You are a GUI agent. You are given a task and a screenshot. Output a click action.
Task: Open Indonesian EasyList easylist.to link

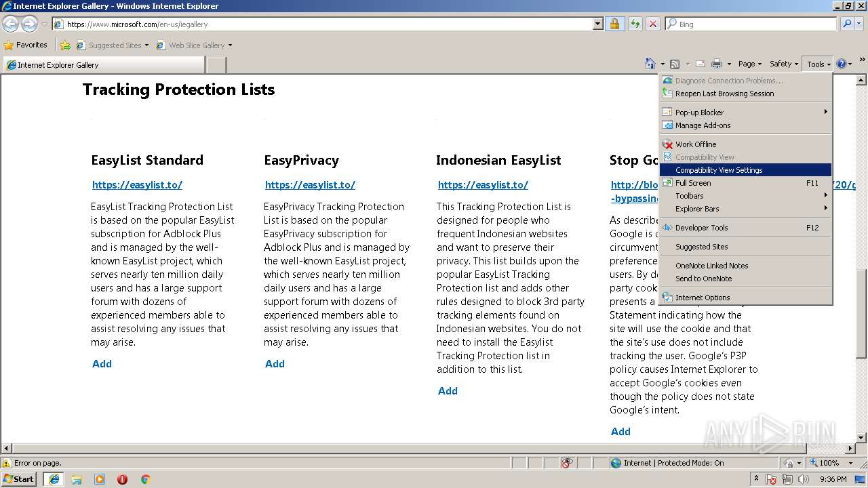tap(483, 184)
